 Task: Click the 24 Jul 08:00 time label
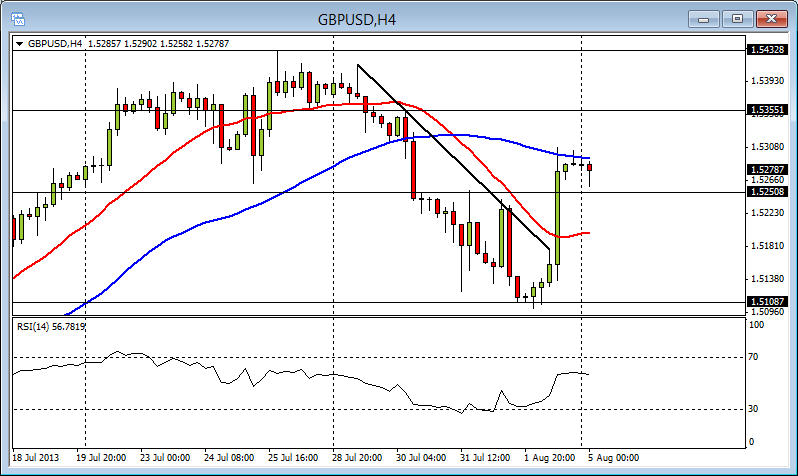229,458
